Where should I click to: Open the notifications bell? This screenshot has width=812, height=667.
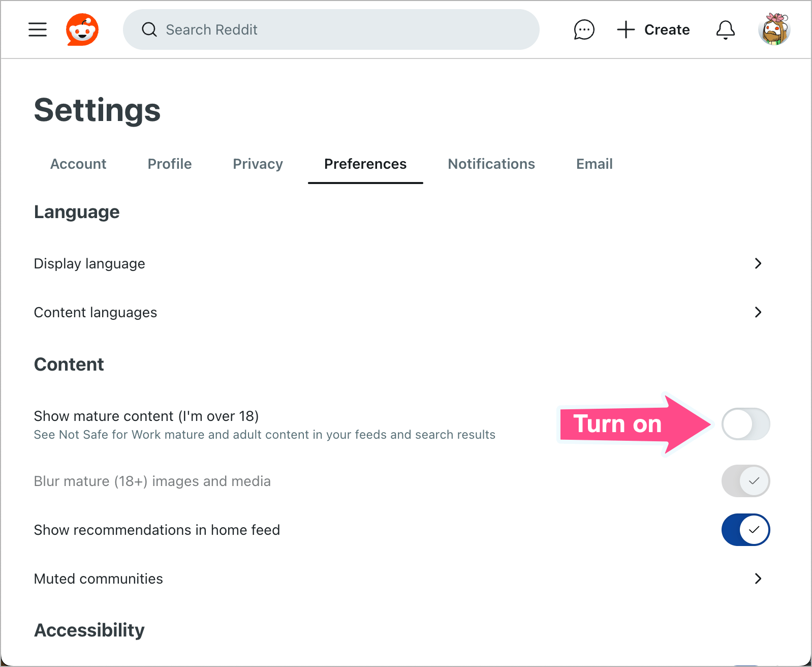click(x=725, y=29)
